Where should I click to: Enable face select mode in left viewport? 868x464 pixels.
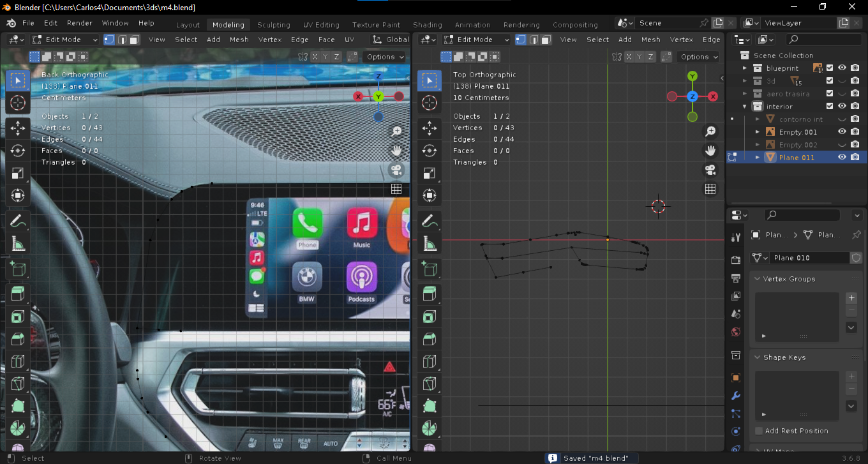(x=134, y=40)
